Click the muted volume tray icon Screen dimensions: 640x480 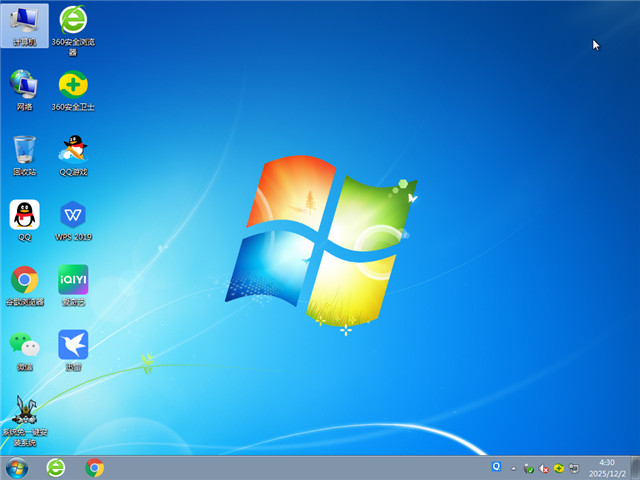tap(544, 468)
